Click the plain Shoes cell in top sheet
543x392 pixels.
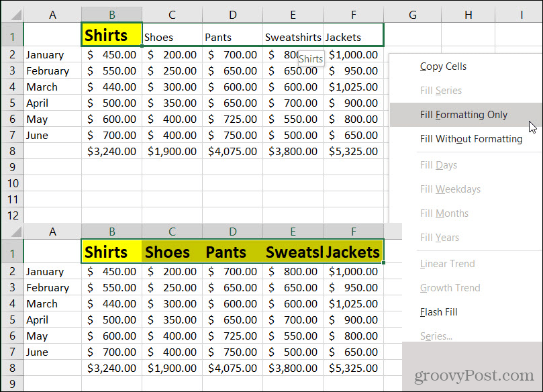172,35
